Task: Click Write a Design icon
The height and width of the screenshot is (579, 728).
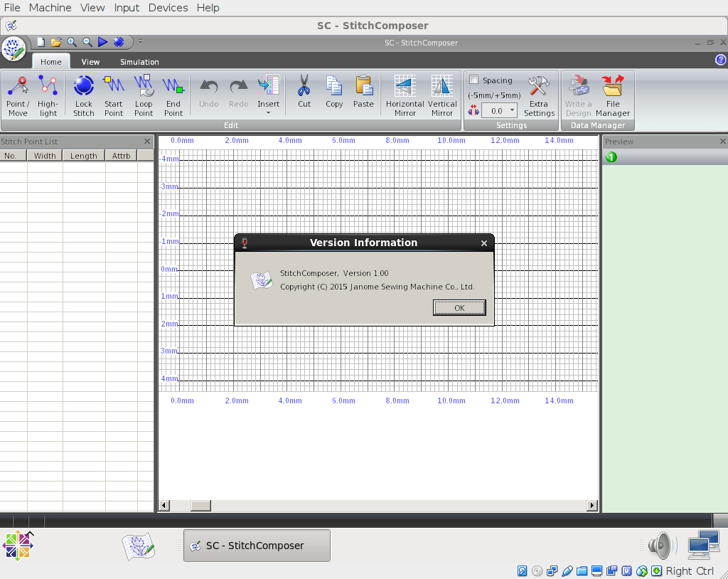Action: [579, 85]
